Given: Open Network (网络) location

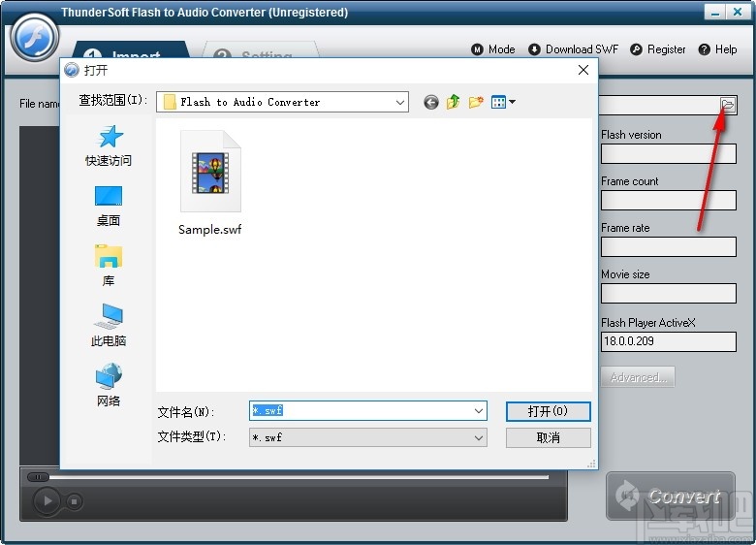Looking at the screenshot, I should tap(109, 386).
